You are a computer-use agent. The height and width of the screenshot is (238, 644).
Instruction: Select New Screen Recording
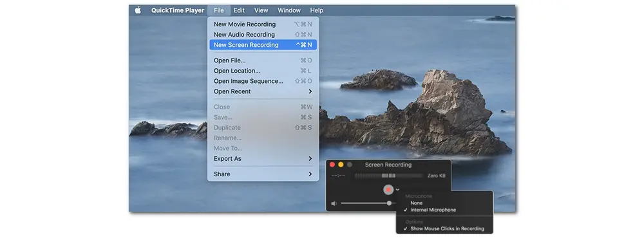tap(263, 45)
